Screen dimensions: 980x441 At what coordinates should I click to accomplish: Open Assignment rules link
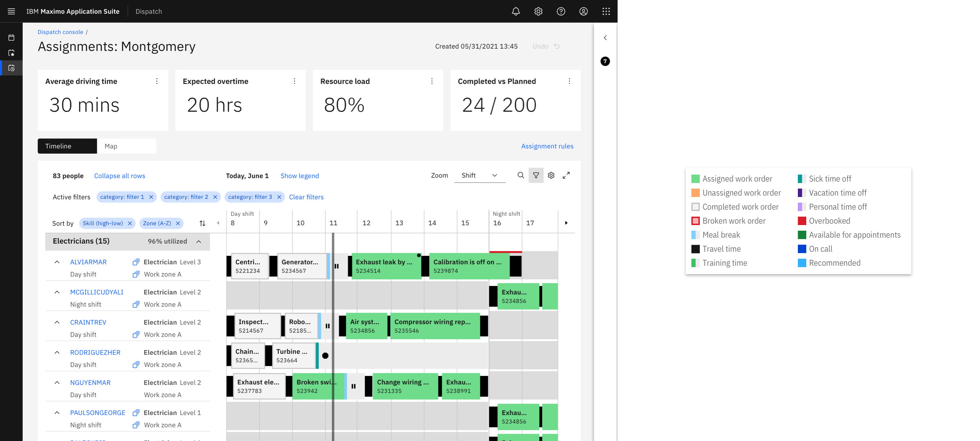click(547, 146)
